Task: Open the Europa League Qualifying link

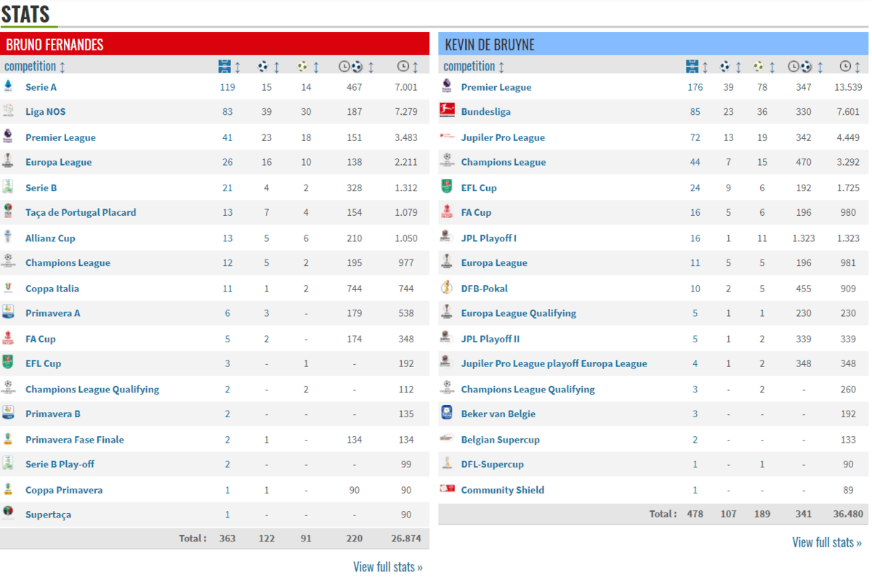Action: click(x=519, y=313)
